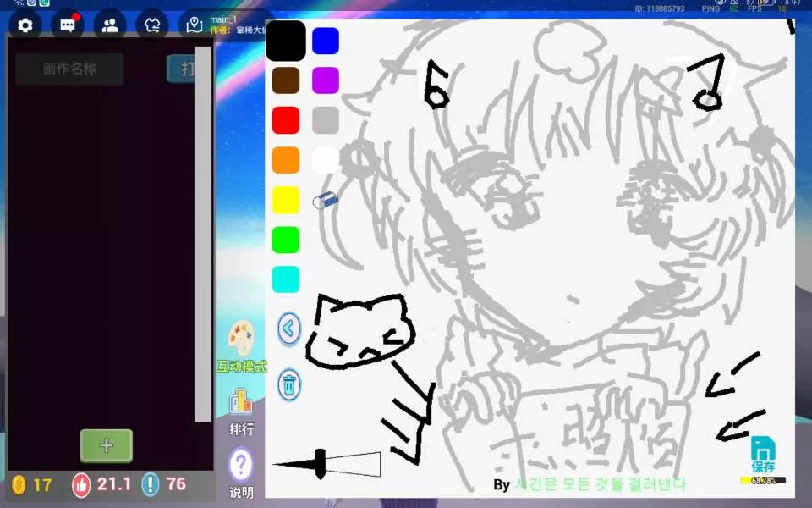Viewport: 812px width, 508px height.
Task: Pick the black color swatch
Action: point(286,41)
